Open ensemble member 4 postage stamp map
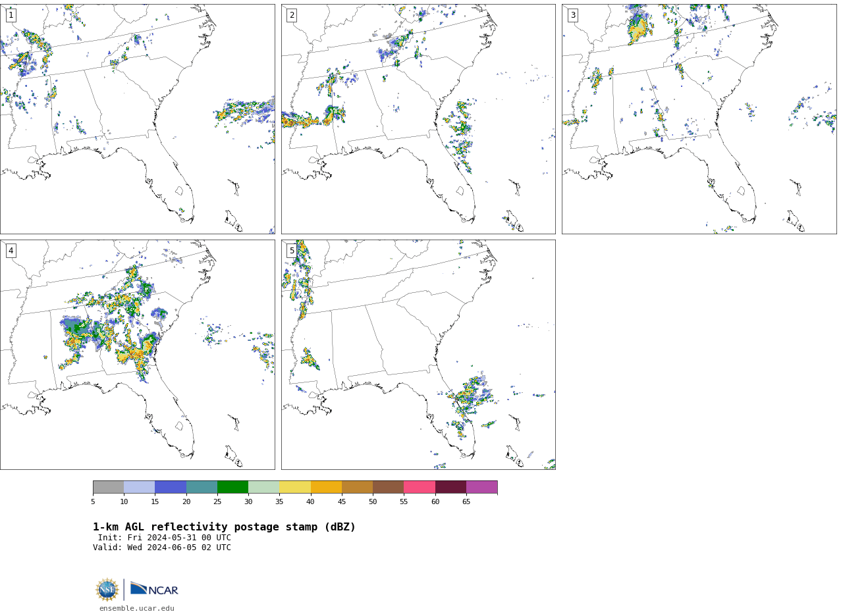This screenshot has width=843, height=616. tap(137, 355)
